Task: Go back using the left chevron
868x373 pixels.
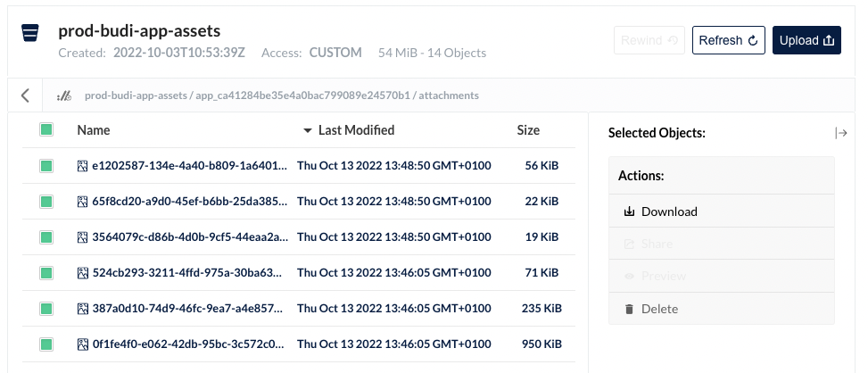Action: click(x=25, y=95)
